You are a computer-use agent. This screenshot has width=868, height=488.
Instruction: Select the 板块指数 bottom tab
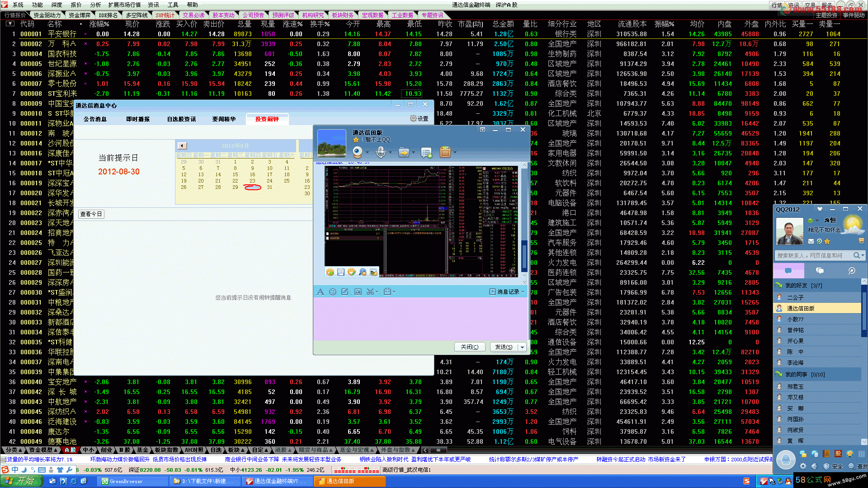(x=166, y=450)
